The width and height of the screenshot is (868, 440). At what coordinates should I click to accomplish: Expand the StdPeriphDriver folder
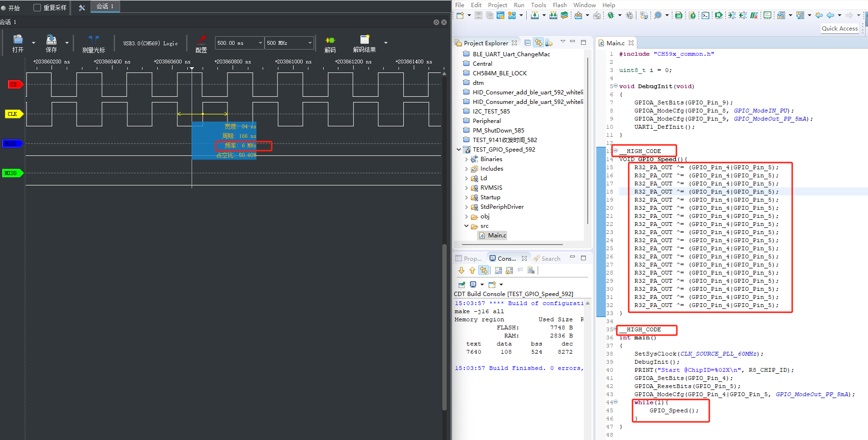466,207
